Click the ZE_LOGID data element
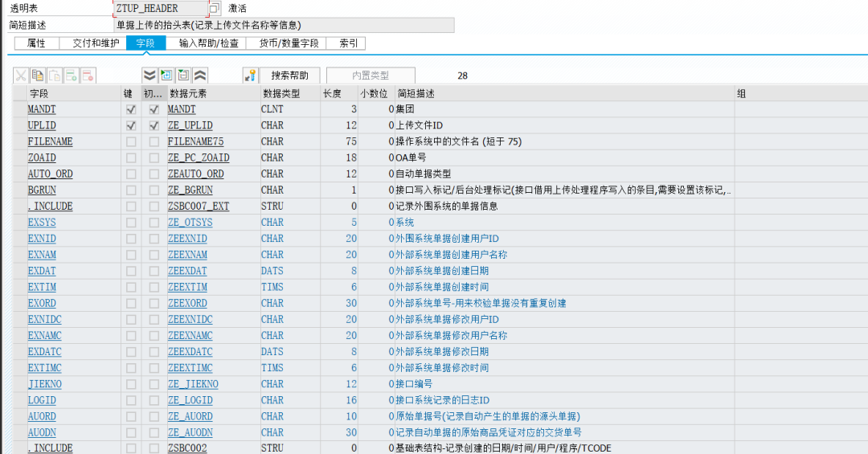868x454 pixels. point(190,400)
